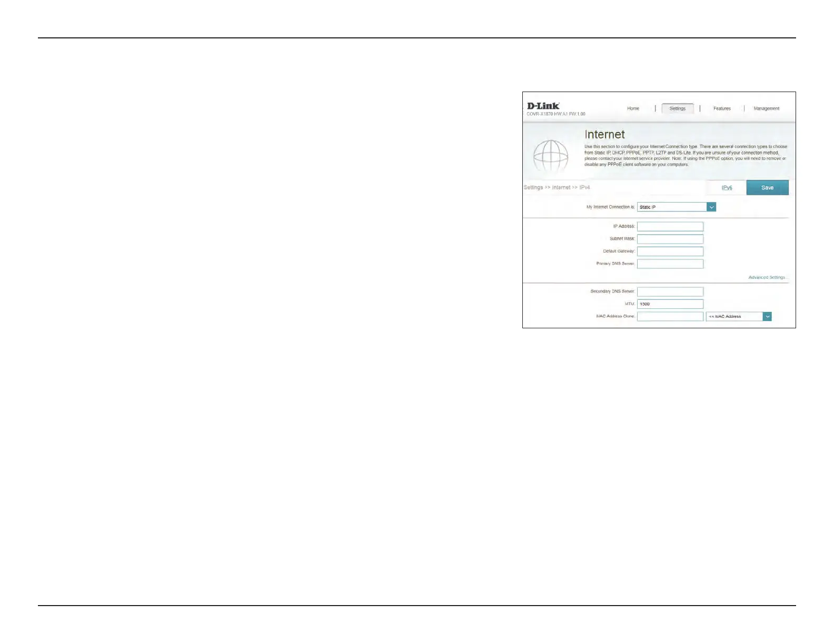
Task: Click into the Primary DNS Server field
Action: coord(670,264)
